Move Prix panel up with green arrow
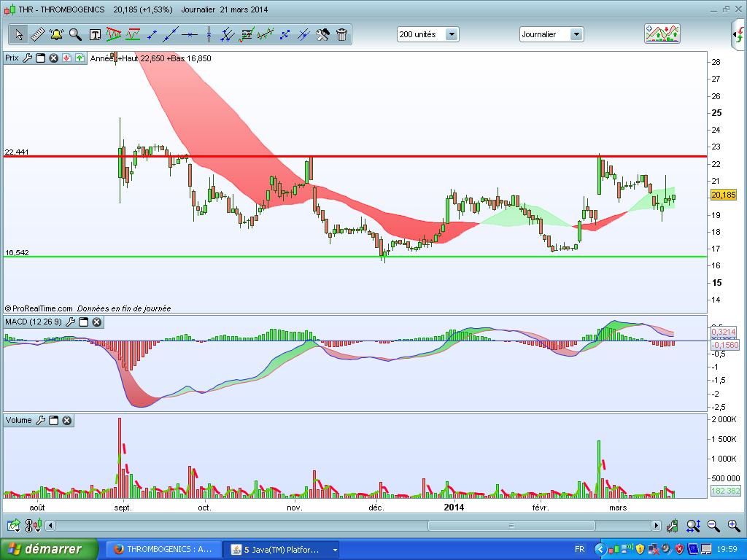The width and height of the screenshot is (747, 560). [80, 58]
